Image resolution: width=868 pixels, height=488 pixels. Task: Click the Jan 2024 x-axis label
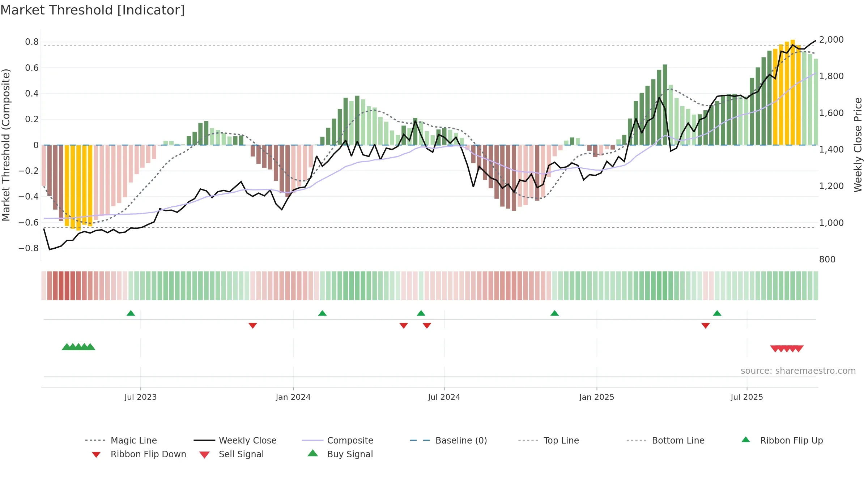pos(293,397)
